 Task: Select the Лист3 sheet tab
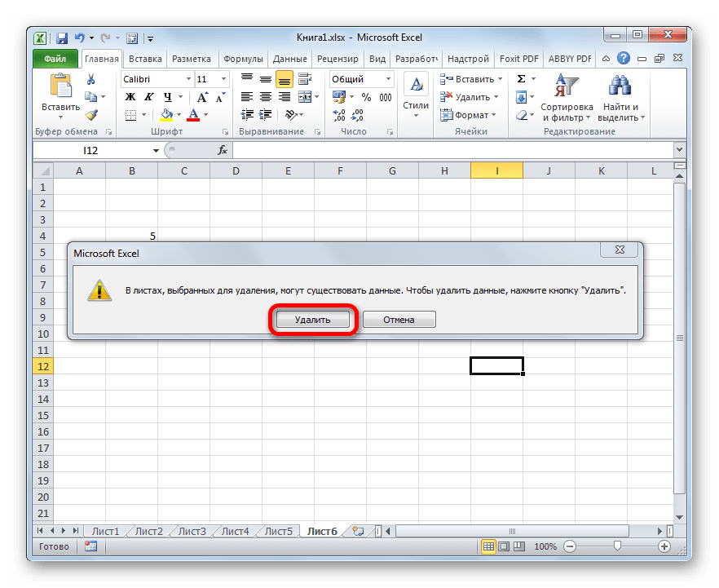[192, 531]
